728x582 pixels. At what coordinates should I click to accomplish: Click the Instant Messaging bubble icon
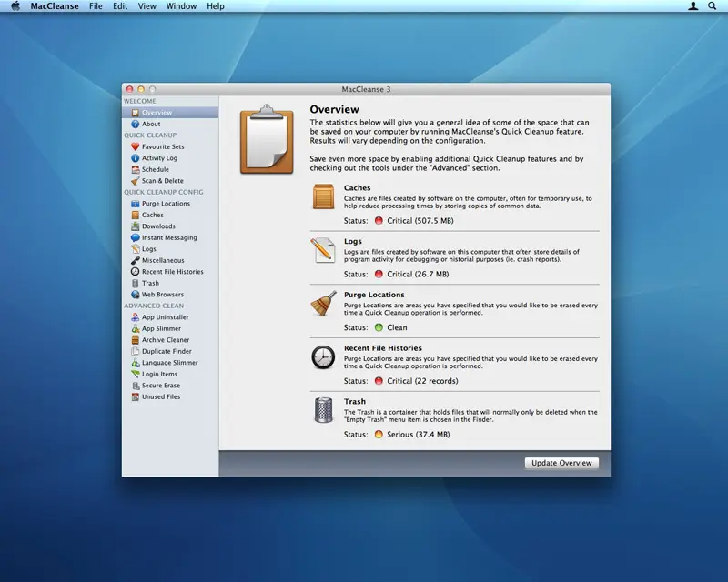[x=135, y=237]
